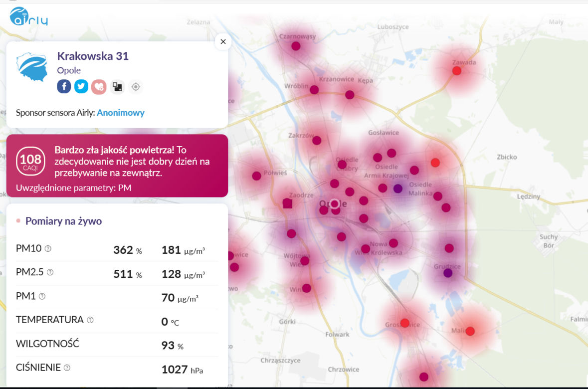Click the Uwzględnione parametry: PM text

pyautogui.click(x=73, y=188)
